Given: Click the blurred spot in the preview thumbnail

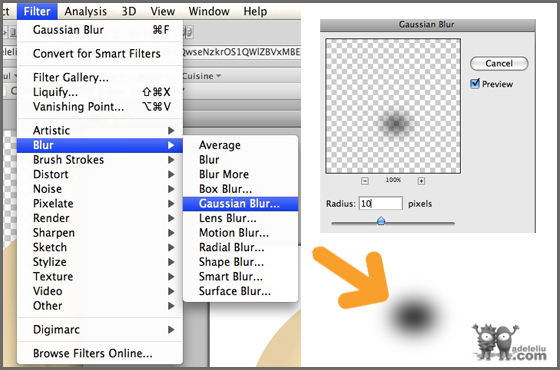Looking at the screenshot, I should (x=396, y=123).
